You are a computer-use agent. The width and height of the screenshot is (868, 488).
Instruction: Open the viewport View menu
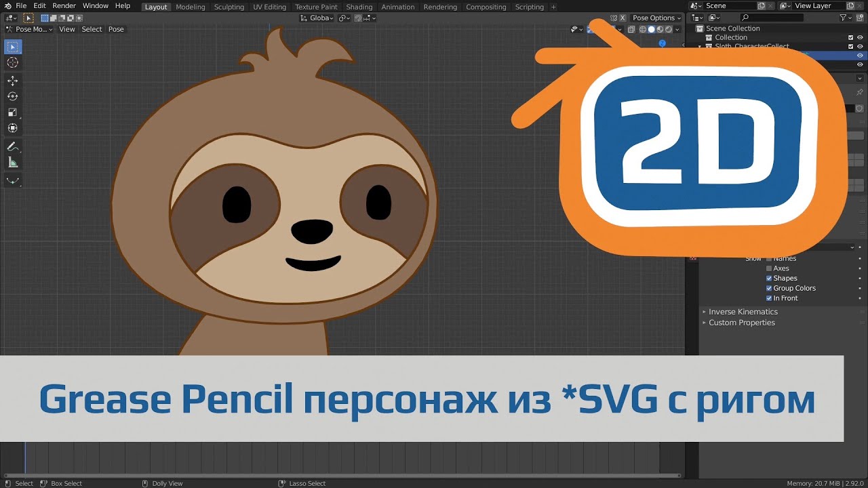click(x=67, y=29)
